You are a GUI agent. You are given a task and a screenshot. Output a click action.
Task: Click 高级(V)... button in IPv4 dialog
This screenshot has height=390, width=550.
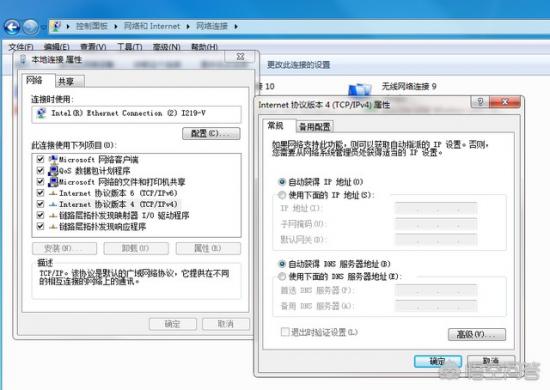[477, 334]
